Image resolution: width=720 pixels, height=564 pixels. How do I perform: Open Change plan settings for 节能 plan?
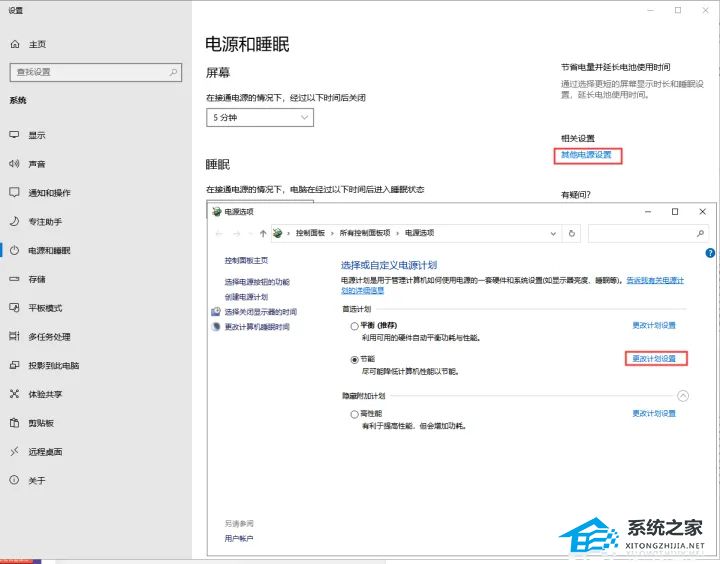[x=654, y=358]
